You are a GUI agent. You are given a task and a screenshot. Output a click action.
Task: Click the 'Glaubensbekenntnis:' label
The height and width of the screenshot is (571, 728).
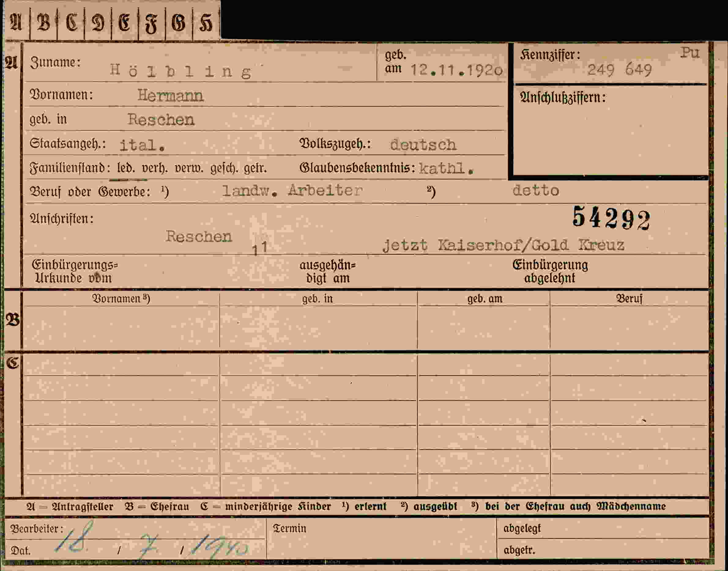(358, 168)
